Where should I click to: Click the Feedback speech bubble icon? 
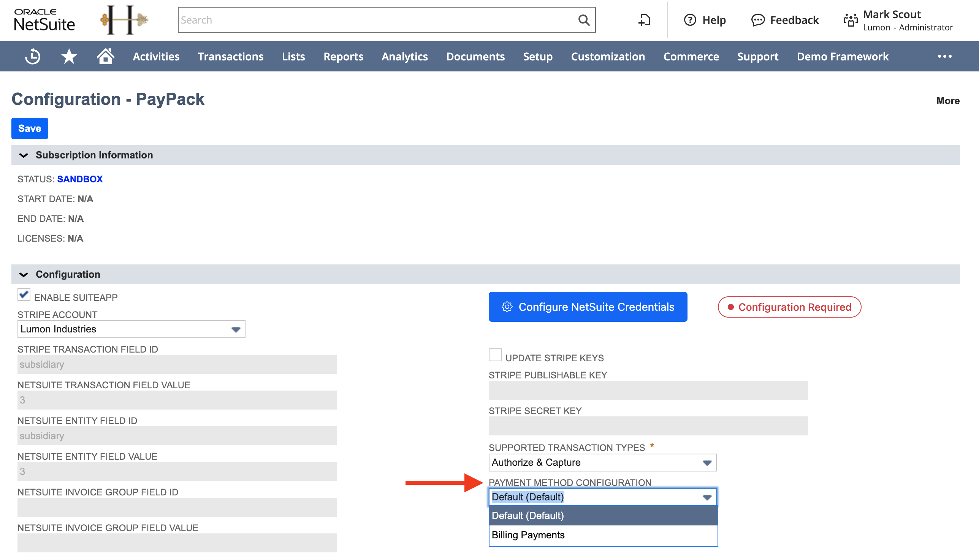758,20
